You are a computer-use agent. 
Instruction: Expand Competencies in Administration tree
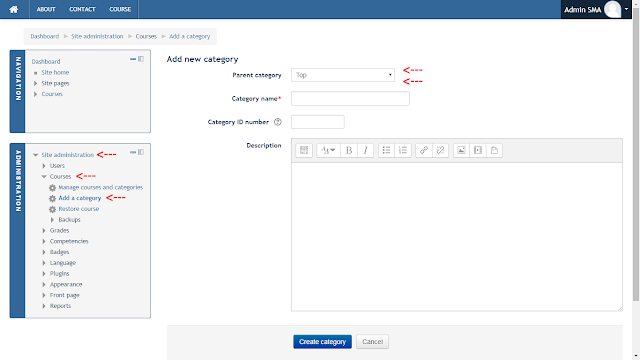(x=44, y=241)
